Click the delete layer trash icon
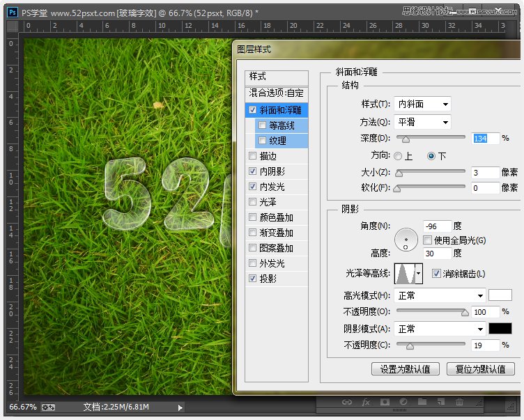The height and width of the screenshot is (420, 524). pyautogui.click(x=459, y=402)
